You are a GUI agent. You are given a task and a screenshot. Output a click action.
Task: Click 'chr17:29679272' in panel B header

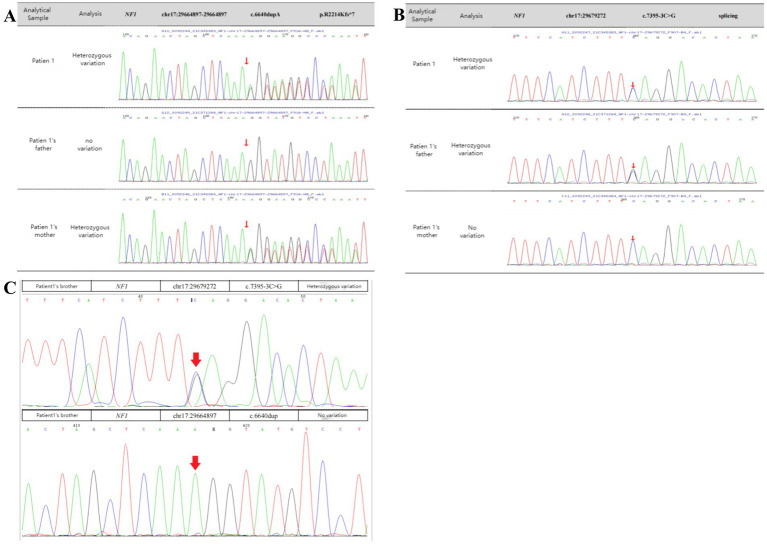[x=586, y=16]
